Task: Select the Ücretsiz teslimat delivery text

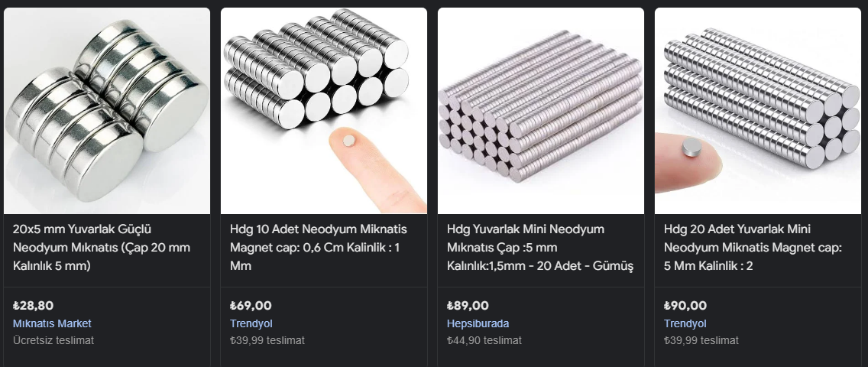Action: click(x=53, y=340)
